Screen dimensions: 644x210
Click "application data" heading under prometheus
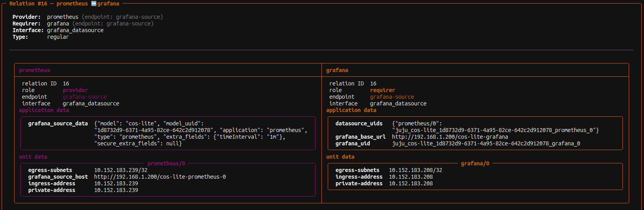44,110
